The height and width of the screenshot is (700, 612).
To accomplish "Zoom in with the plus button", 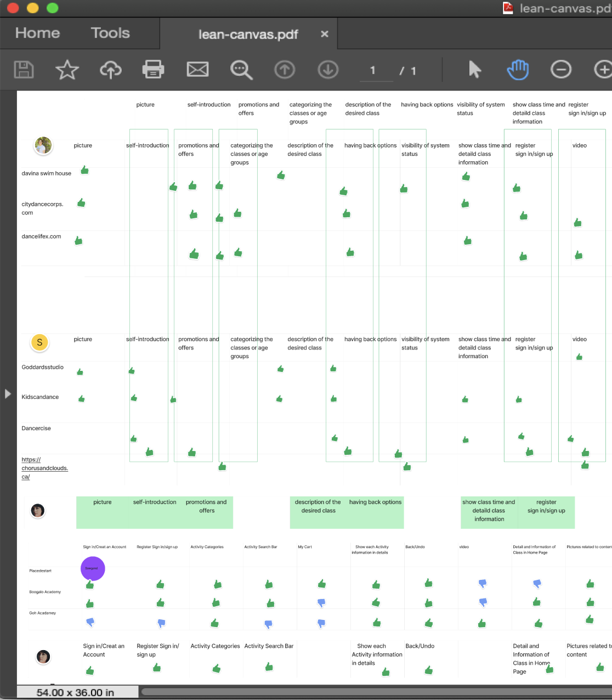I will point(603,70).
